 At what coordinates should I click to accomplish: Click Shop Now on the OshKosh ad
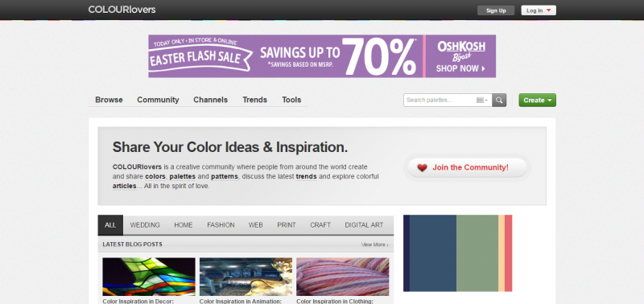pos(460,68)
